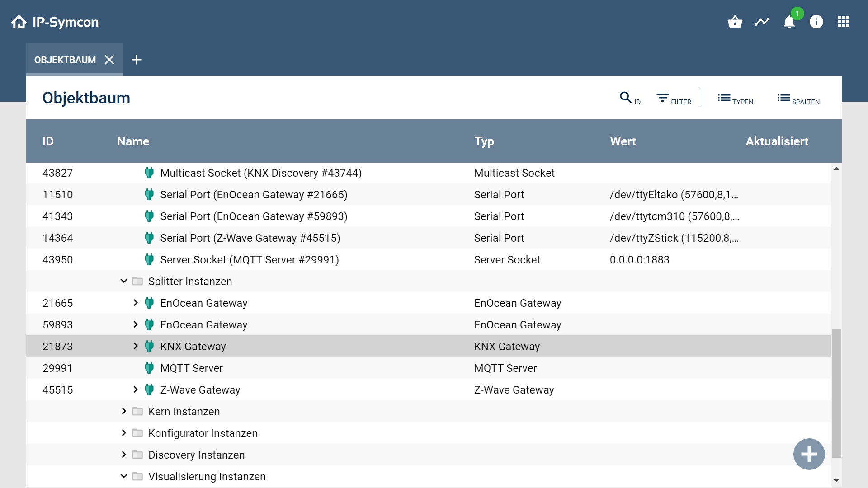The image size is (868, 488).
Task: Click the Splitter Instanzen folder icon
Action: pyautogui.click(x=137, y=281)
